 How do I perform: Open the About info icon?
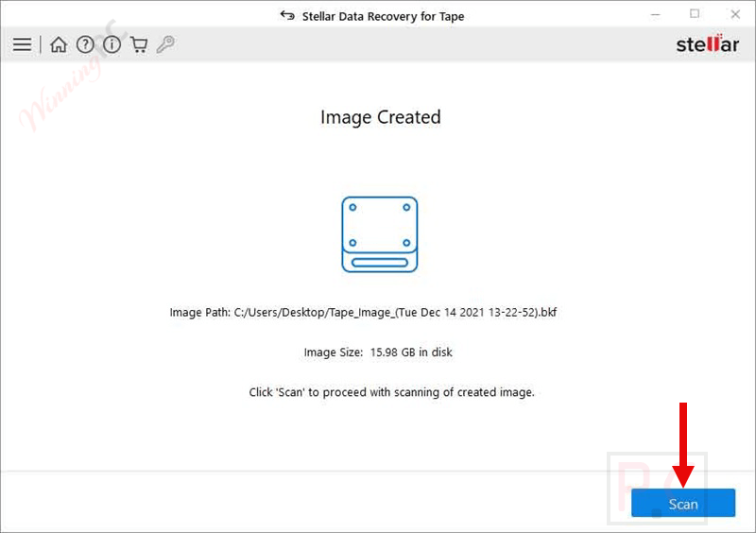112,44
